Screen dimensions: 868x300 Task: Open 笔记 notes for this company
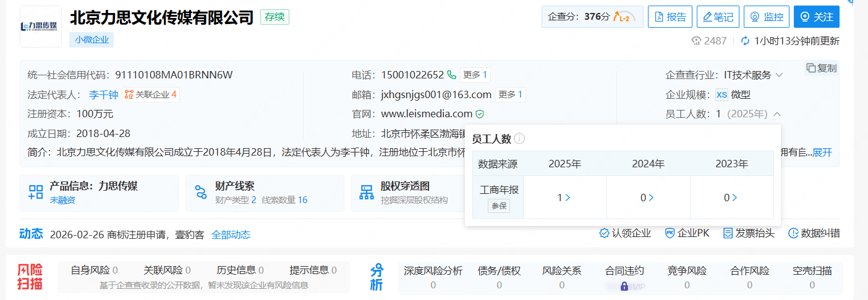tap(717, 17)
